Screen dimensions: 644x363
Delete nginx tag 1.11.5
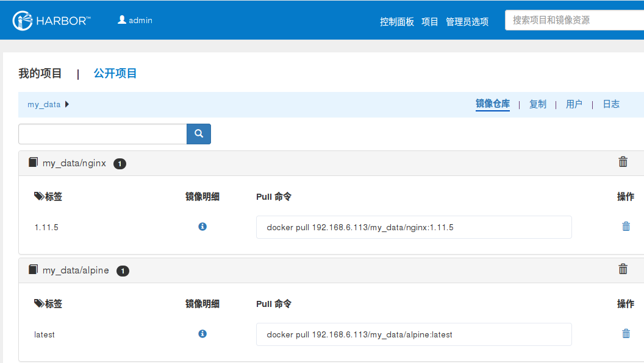(626, 227)
